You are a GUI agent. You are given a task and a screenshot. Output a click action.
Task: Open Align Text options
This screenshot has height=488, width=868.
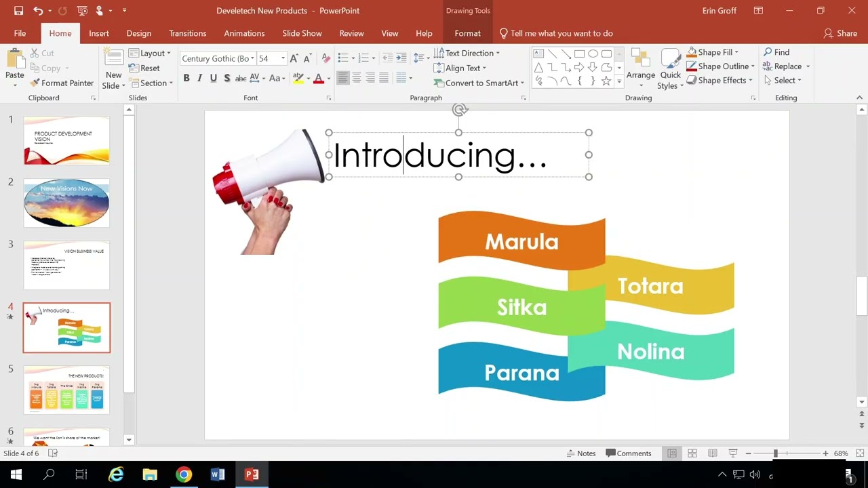460,68
